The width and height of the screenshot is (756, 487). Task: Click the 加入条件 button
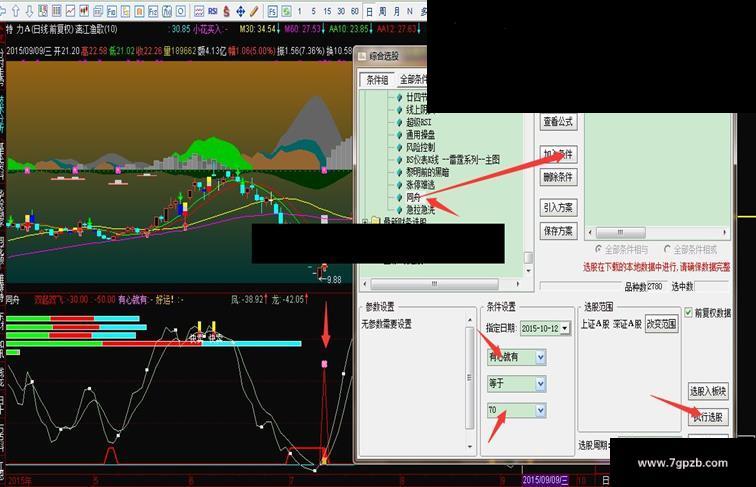pos(558,154)
